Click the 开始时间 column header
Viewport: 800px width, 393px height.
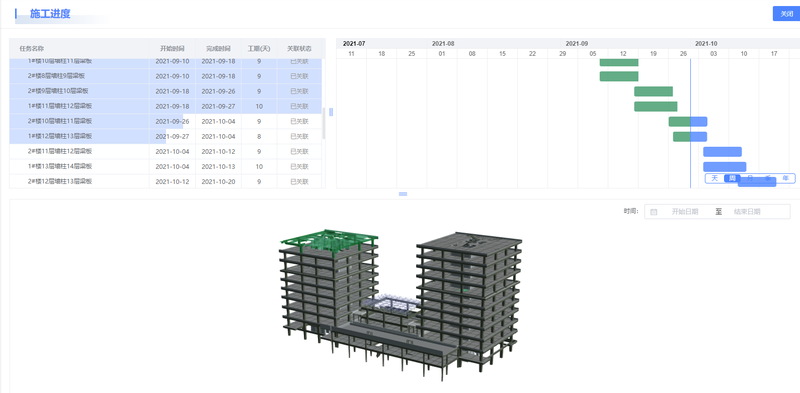pos(172,48)
